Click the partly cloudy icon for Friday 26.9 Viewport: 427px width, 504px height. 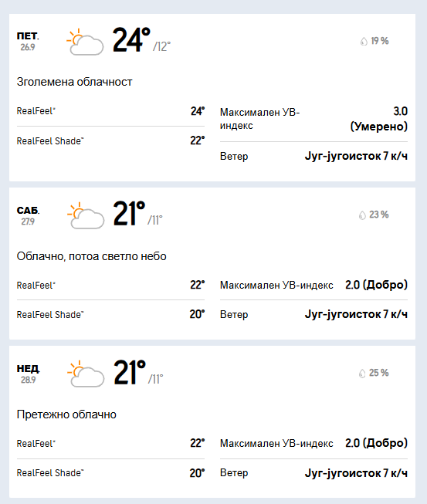(x=85, y=42)
